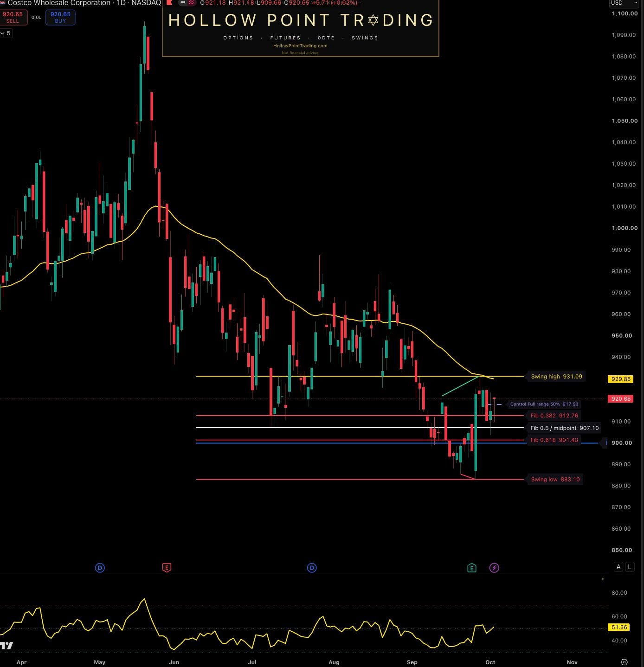The image size is (644, 667).
Task: Click the TradingView logo in the corner
Action: coord(7,645)
